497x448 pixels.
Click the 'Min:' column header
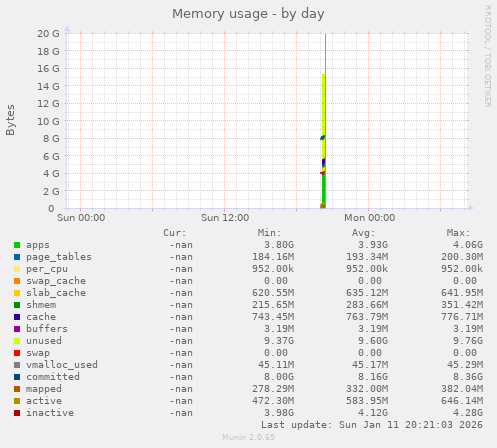pyautogui.click(x=269, y=233)
